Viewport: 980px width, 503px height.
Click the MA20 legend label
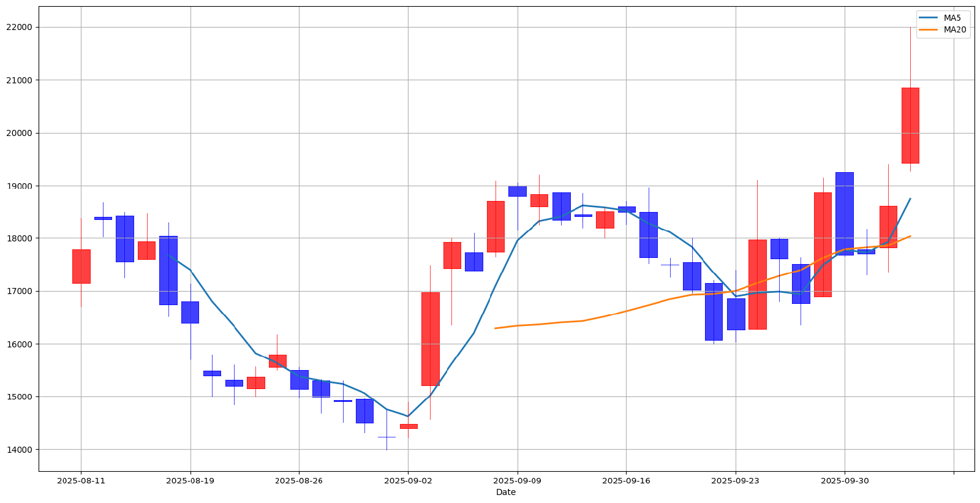pos(954,29)
